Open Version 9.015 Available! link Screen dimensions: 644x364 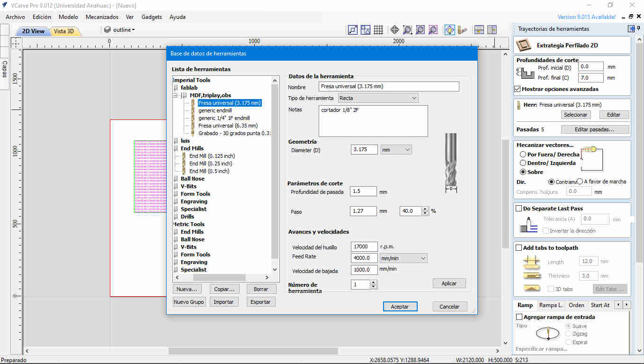(587, 17)
